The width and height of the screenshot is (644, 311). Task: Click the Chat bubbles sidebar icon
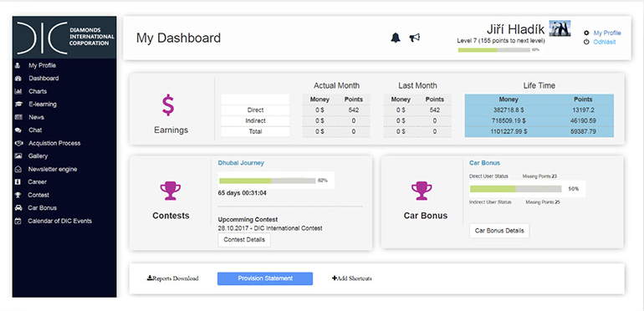point(18,130)
